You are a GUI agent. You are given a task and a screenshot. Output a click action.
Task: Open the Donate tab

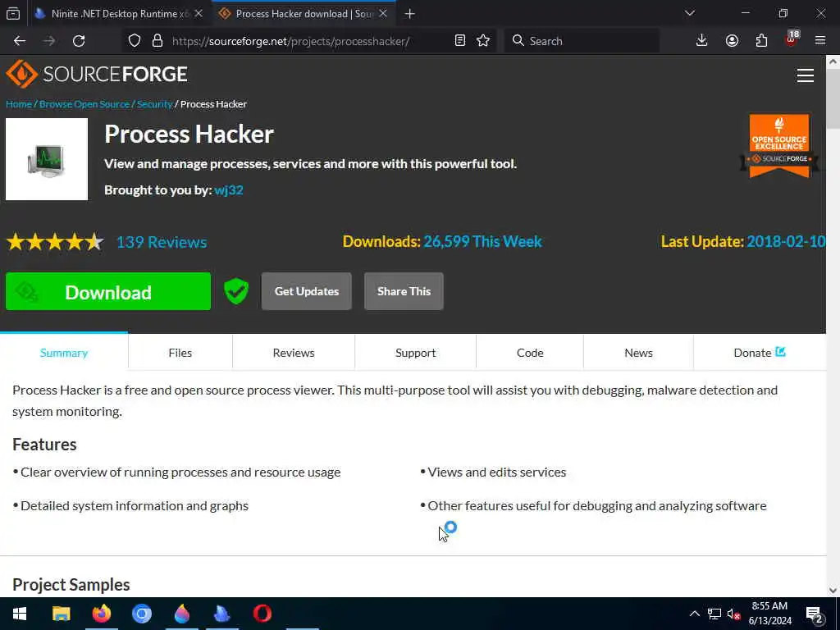760,353
